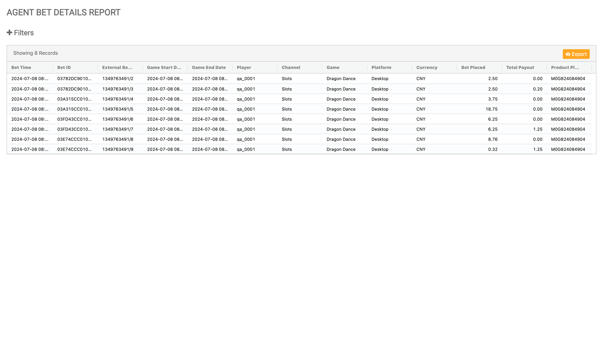Sort by Channel column header
The image size is (605, 364).
pyautogui.click(x=291, y=68)
